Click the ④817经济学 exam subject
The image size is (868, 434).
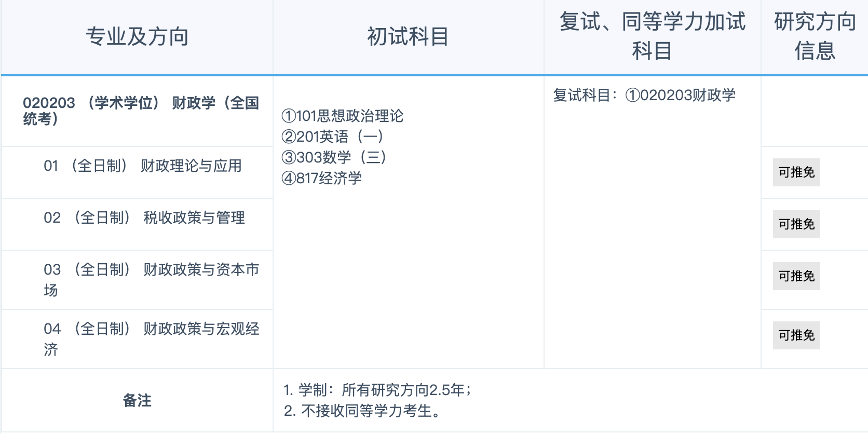tap(321, 178)
